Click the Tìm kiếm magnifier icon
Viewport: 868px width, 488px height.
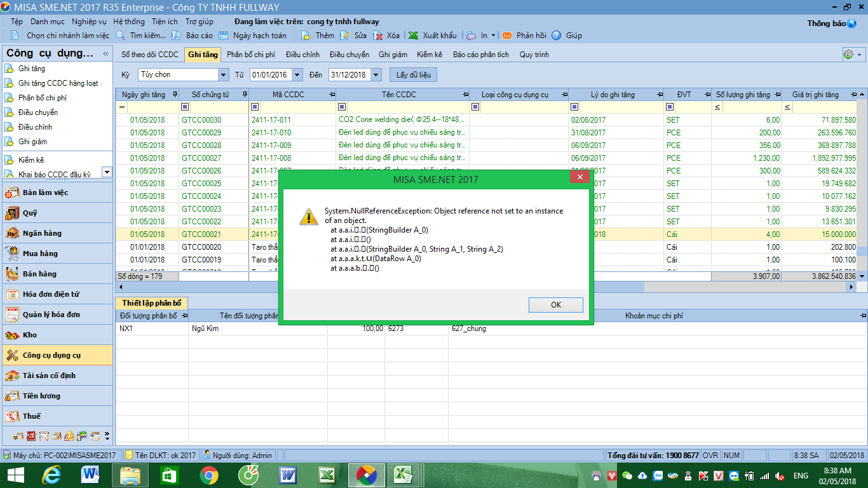coord(121,36)
